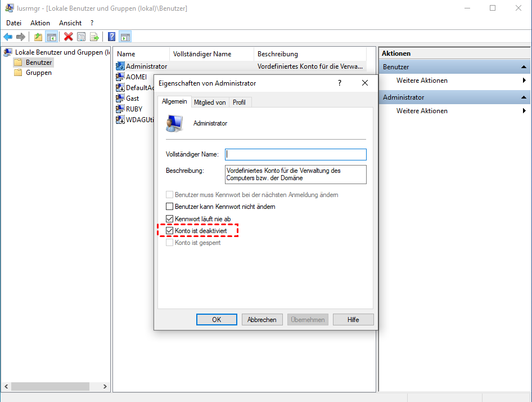Toggle the console tree pane toolbar icon

pyautogui.click(x=52, y=37)
